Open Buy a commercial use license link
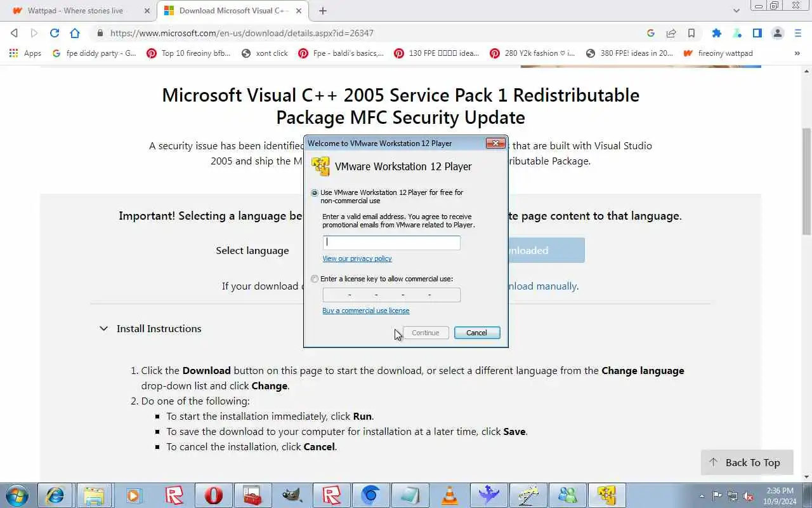Viewport: 812px width, 508px height. coord(366,311)
